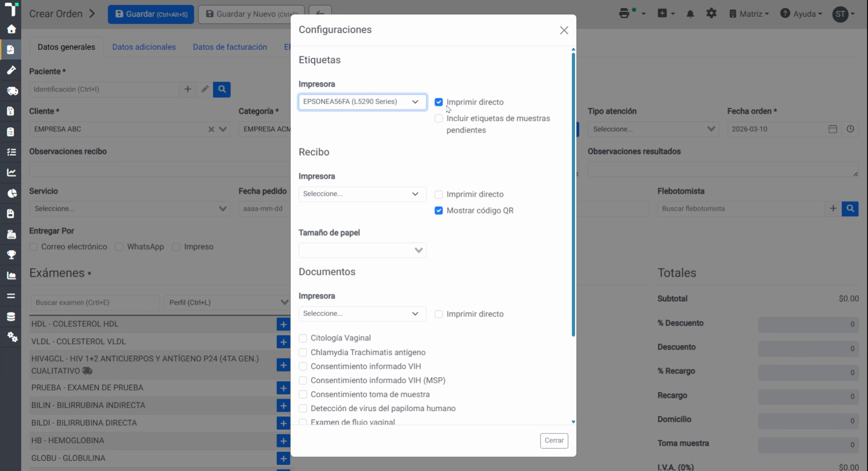Open Servicio dropdown
868x471 pixels.
click(x=129, y=209)
